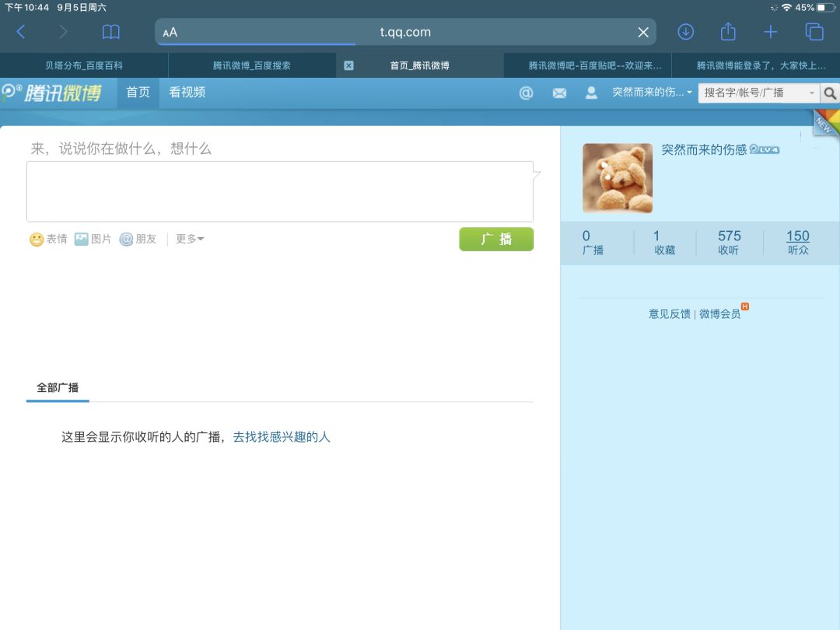Open the 1 收藏 count

(x=664, y=242)
